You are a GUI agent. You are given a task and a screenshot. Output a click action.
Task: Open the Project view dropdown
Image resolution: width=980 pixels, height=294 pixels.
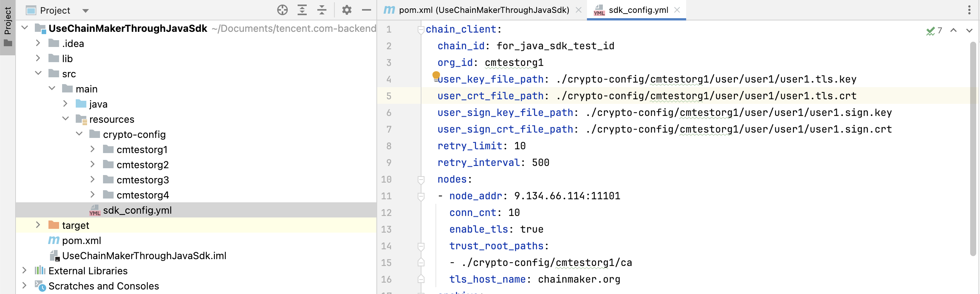coord(86,11)
